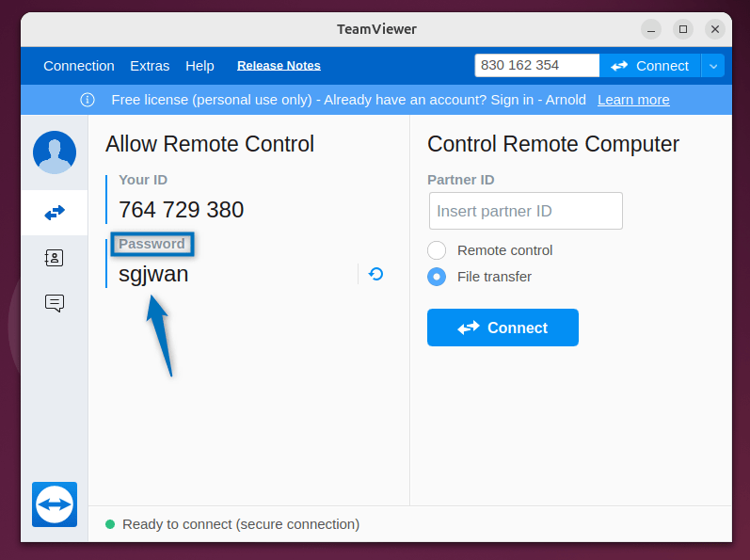
Task: Open the Connection menu
Action: click(x=79, y=66)
